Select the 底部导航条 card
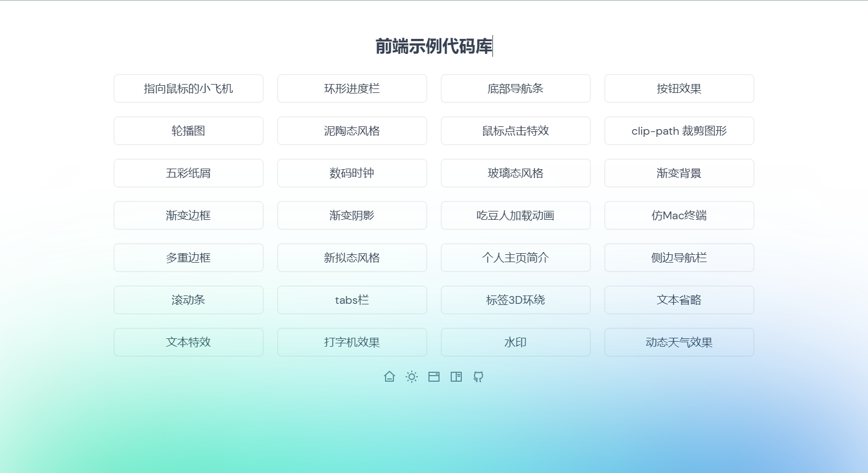The height and width of the screenshot is (473, 868). point(516,88)
